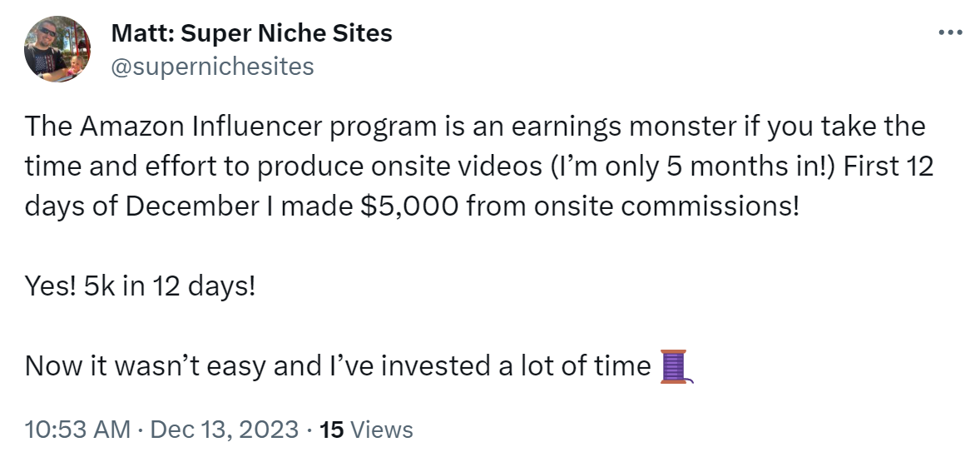
Task: Open the tweet's three-dot More menu
Action: pos(949,32)
